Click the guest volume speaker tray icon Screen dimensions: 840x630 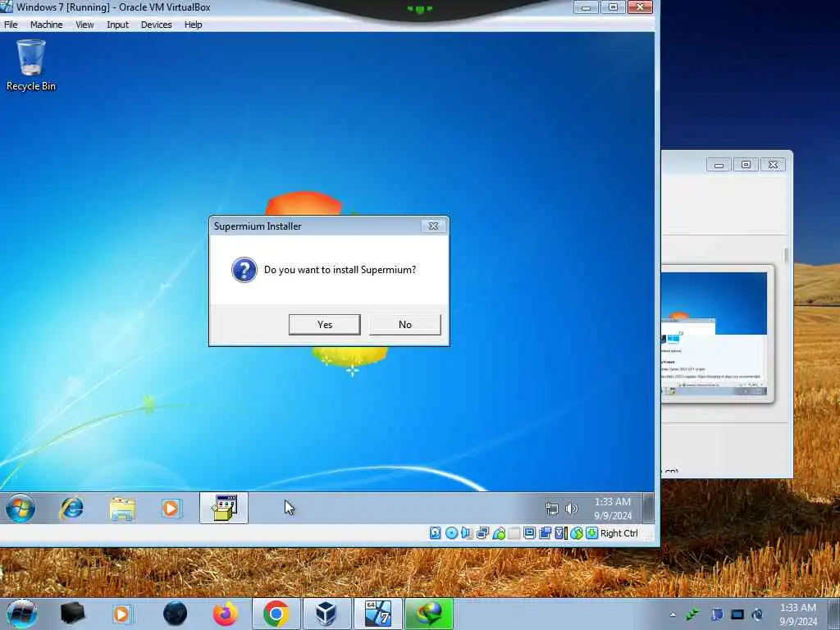572,509
